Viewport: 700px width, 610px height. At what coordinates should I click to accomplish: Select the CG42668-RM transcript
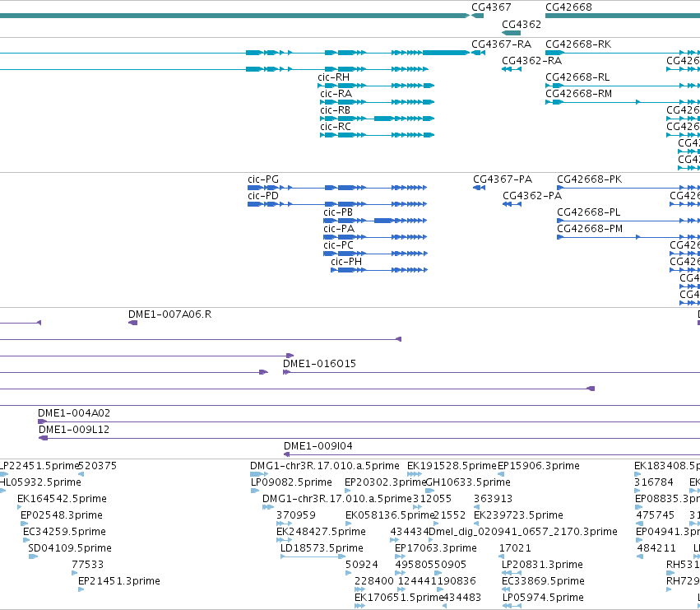(623, 102)
